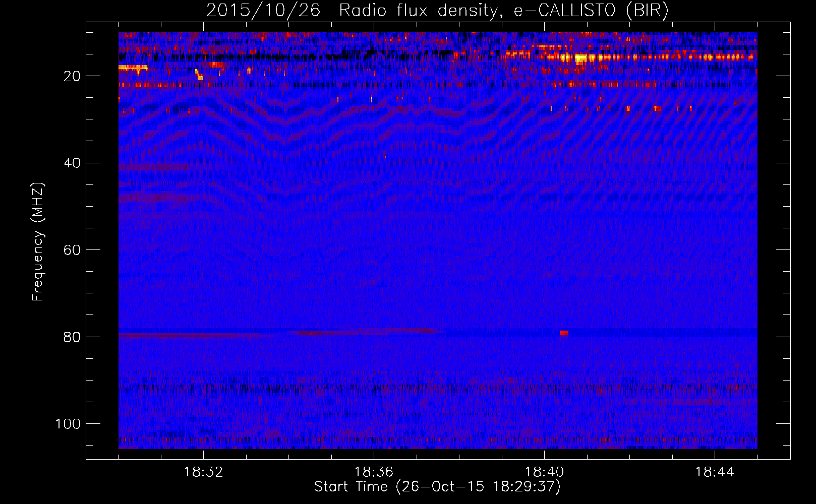Screen dimensions: 816x504
Task: Click the '18:44' time tick label
Action: click(x=715, y=472)
